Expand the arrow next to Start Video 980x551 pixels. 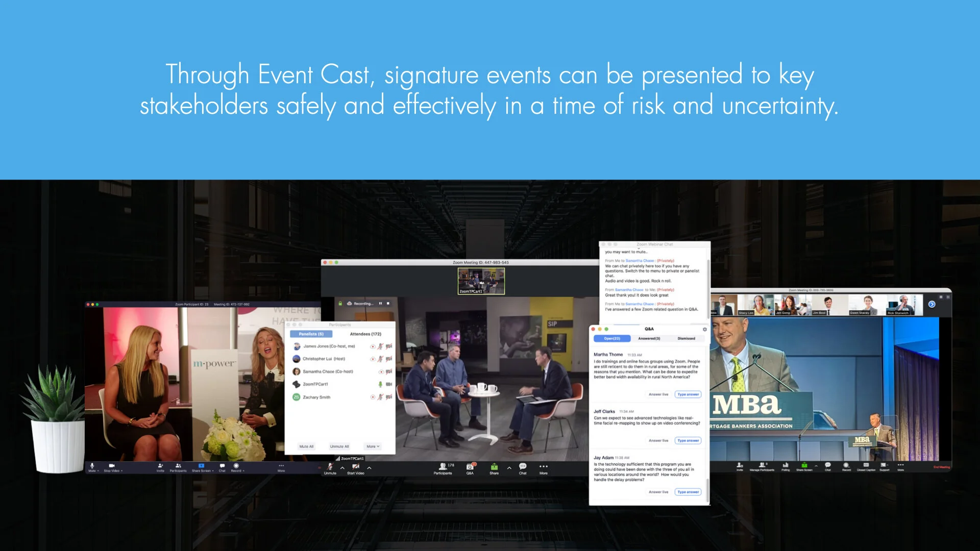pyautogui.click(x=369, y=467)
